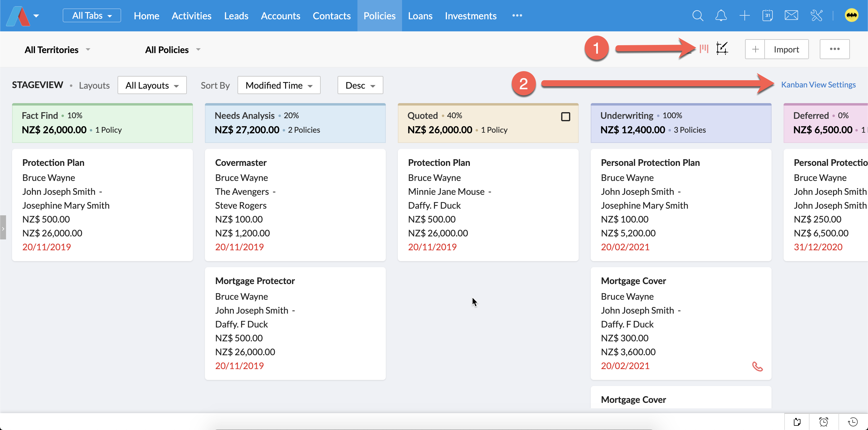This screenshot has height=430, width=868.
Task: Switch to Kanban view icon
Action: (704, 49)
